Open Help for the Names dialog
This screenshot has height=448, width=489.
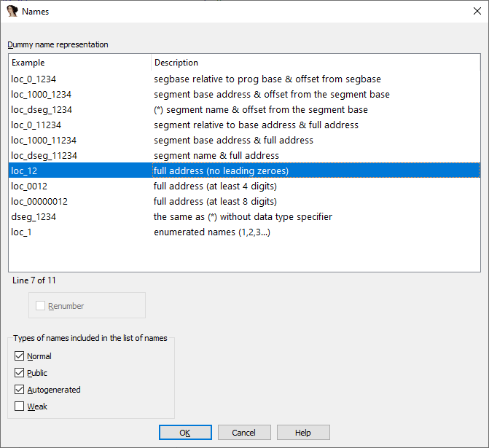click(x=303, y=433)
